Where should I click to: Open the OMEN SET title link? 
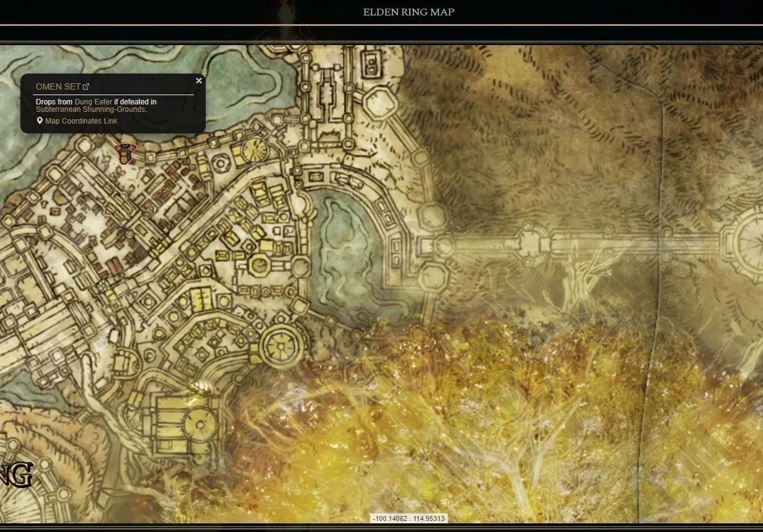tap(58, 87)
